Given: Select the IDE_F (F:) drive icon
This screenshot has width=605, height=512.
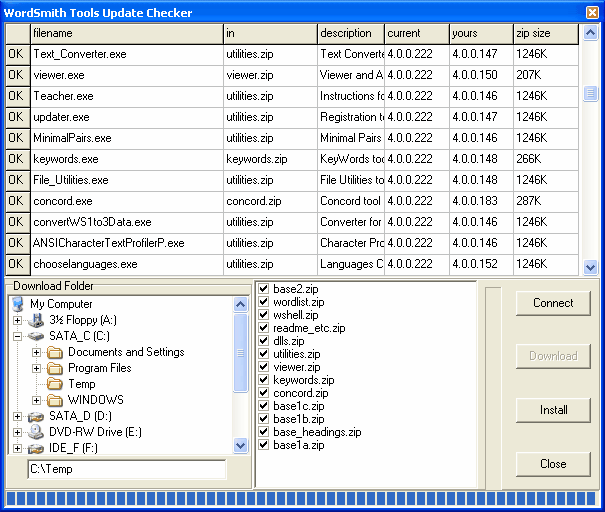Looking at the screenshot, I should click(x=36, y=448).
